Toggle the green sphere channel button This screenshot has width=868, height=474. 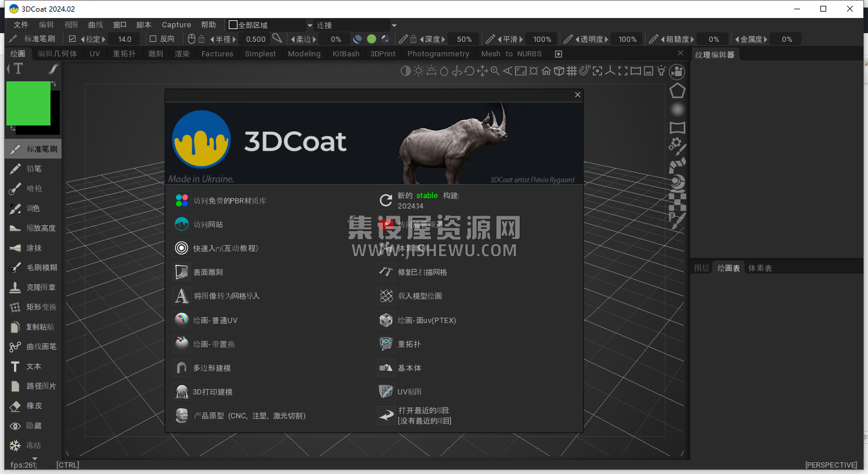click(372, 39)
